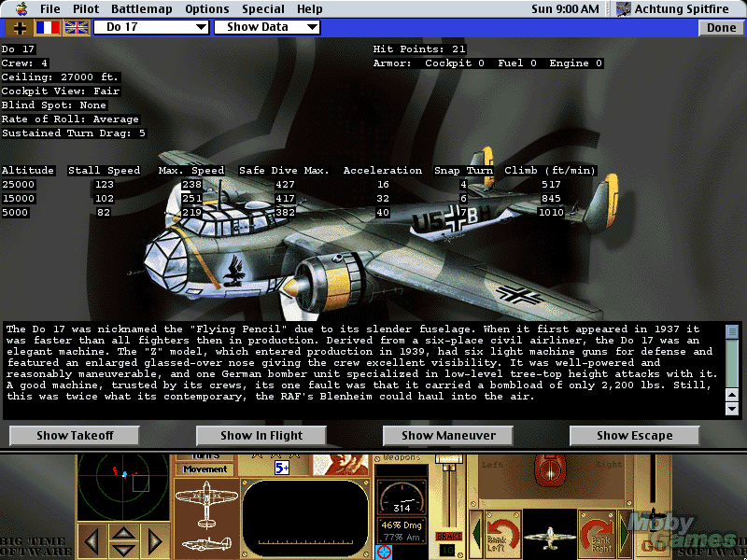This screenshot has height=560, width=747.
Task: Open the File menu
Action: 50,9
